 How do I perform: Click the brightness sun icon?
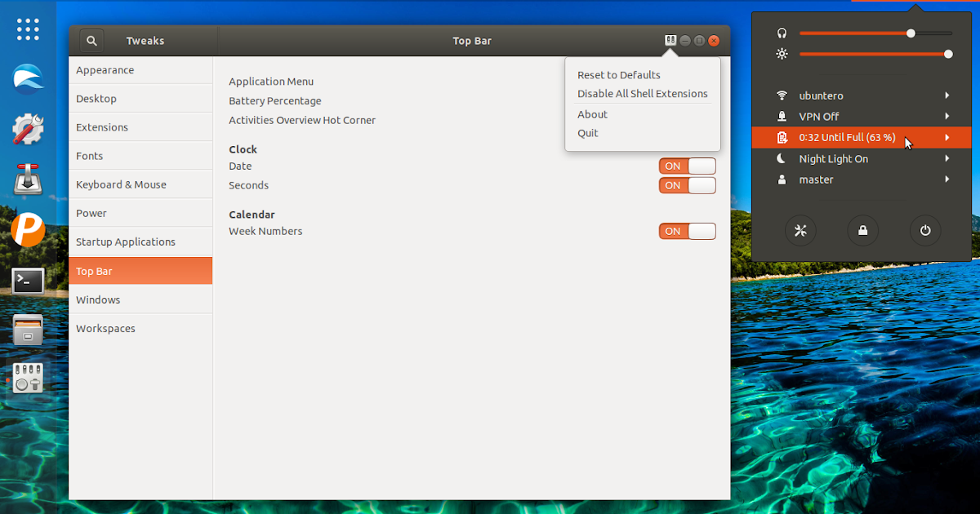coord(782,55)
